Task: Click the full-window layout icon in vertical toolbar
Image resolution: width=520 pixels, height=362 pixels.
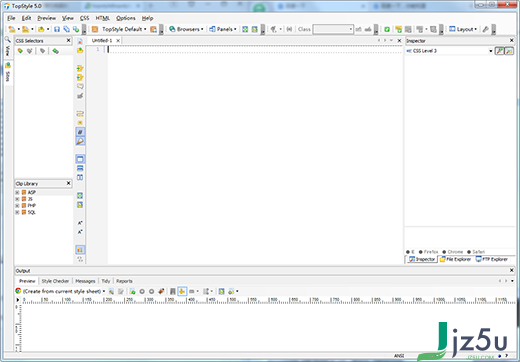Action: 80,159
